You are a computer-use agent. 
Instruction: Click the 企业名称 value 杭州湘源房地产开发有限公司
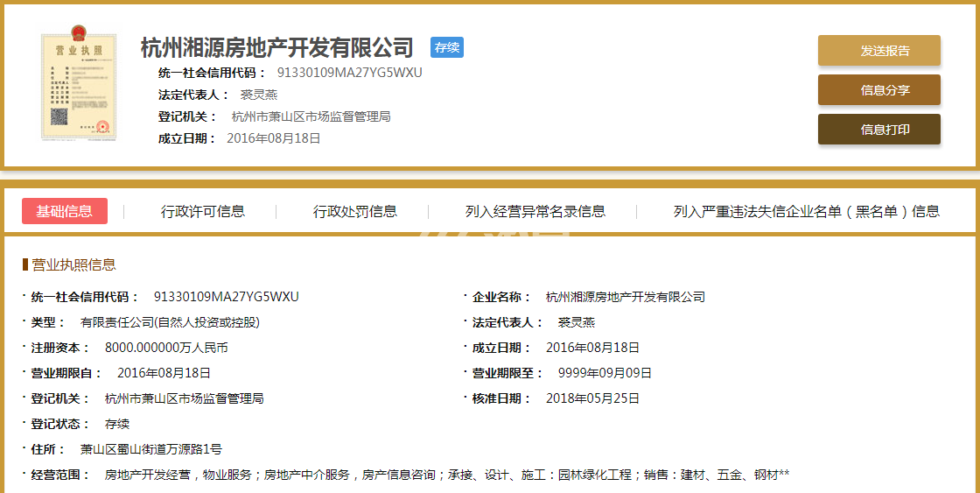(625, 297)
